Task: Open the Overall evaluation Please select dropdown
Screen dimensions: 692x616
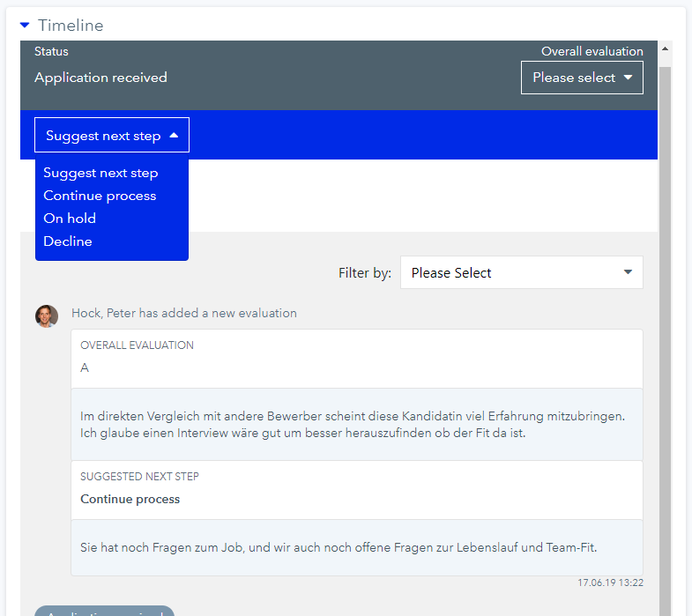Action: [x=582, y=78]
